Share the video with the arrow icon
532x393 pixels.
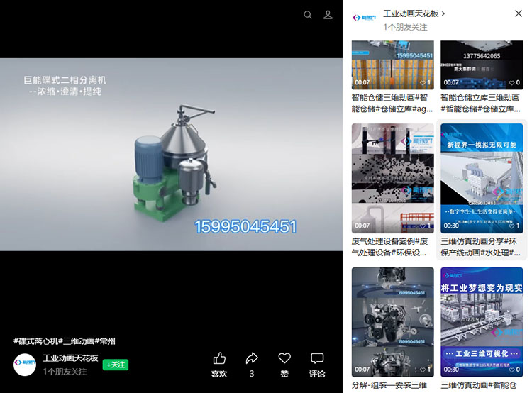(x=252, y=358)
